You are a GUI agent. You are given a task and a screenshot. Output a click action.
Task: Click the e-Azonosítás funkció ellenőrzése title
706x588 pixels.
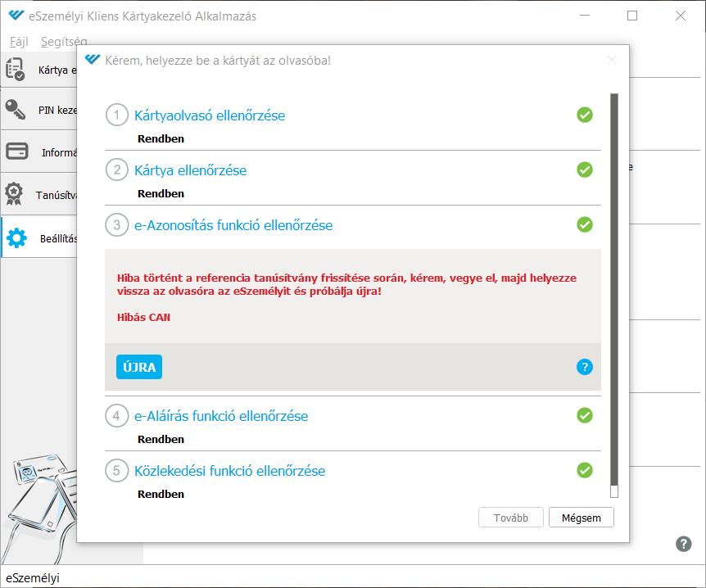233,225
